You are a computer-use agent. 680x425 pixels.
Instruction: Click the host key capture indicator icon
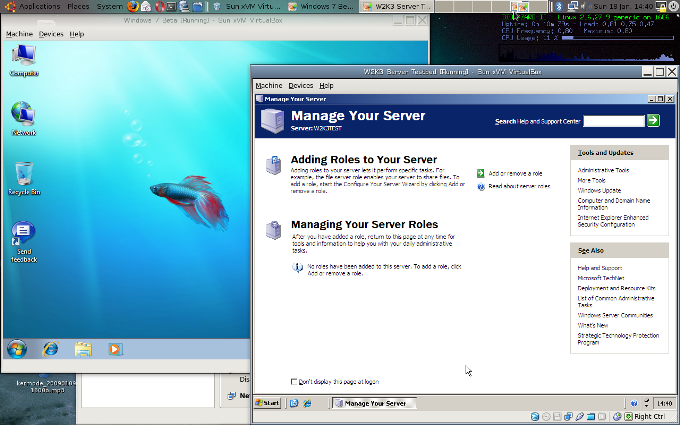point(628,417)
